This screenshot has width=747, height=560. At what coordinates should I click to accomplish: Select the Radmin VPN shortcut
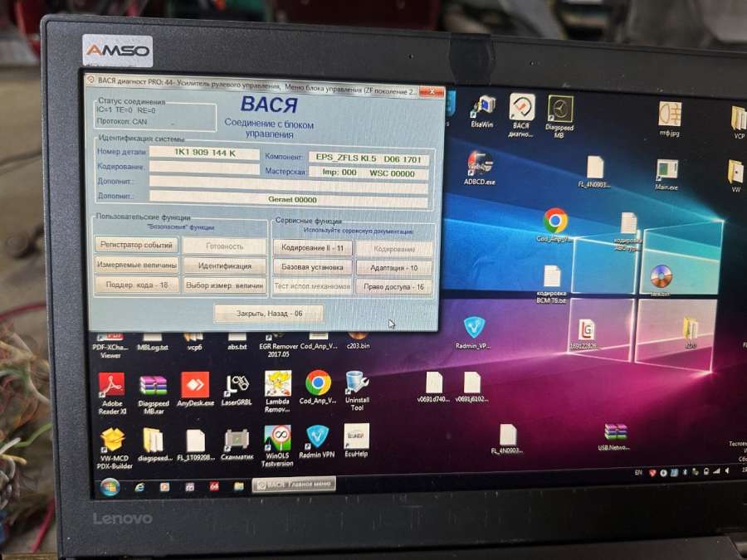[x=317, y=442]
